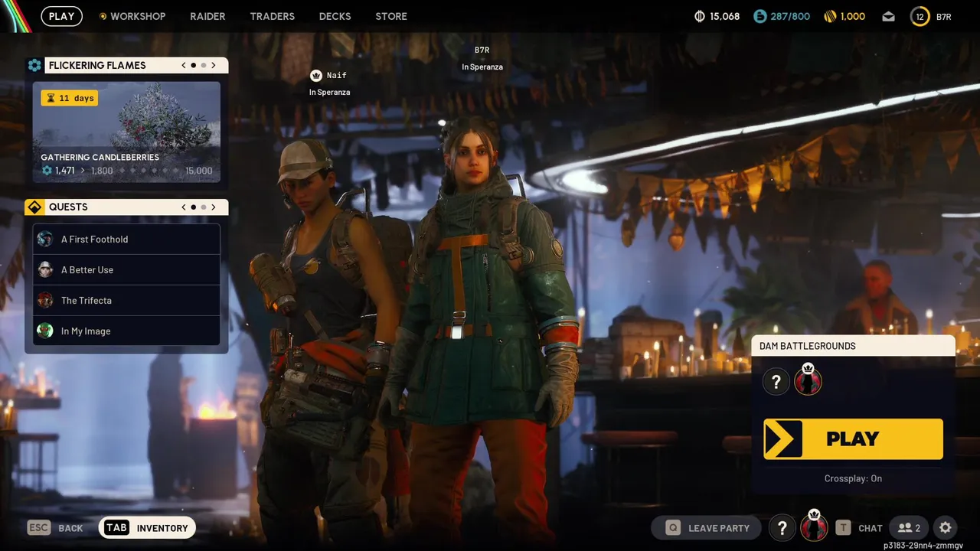Viewport: 980px width, 551px height.
Task: Select second Flickering Flames page dot
Action: [203, 65]
